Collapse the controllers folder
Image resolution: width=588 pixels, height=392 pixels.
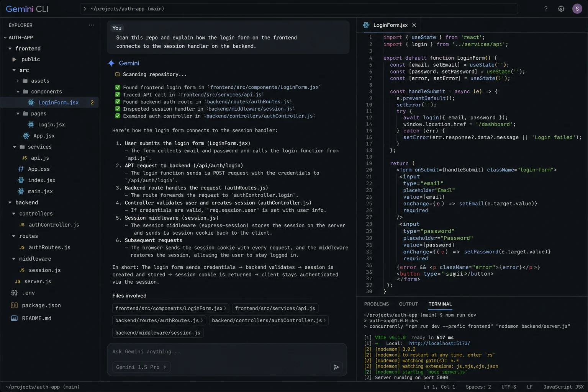pos(14,214)
